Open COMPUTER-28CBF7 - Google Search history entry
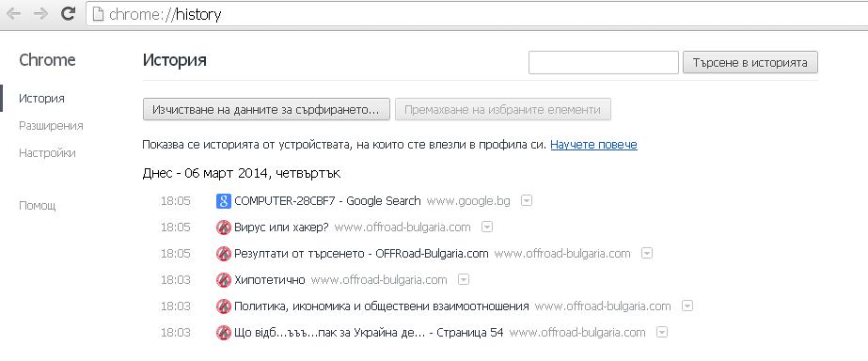 pyautogui.click(x=327, y=201)
